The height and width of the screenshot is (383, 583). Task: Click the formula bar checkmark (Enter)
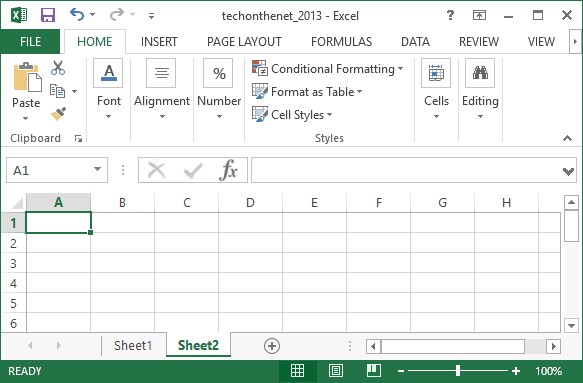pyautogui.click(x=193, y=171)
